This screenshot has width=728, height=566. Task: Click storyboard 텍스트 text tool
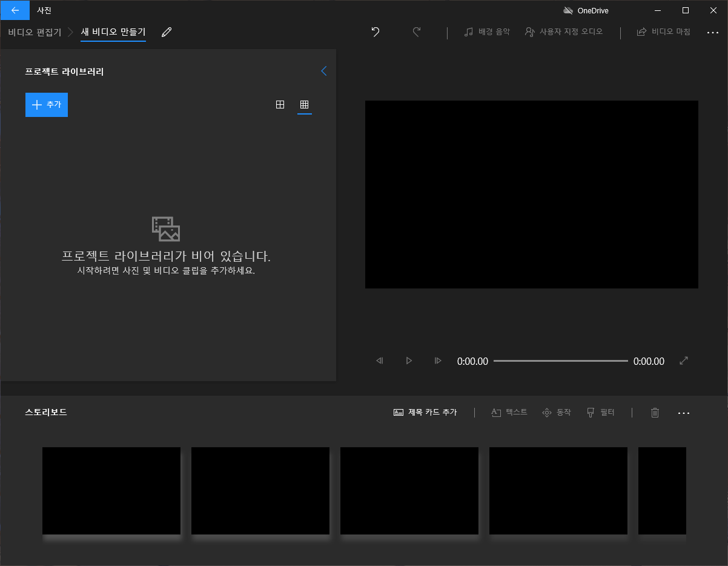point(509,413)
